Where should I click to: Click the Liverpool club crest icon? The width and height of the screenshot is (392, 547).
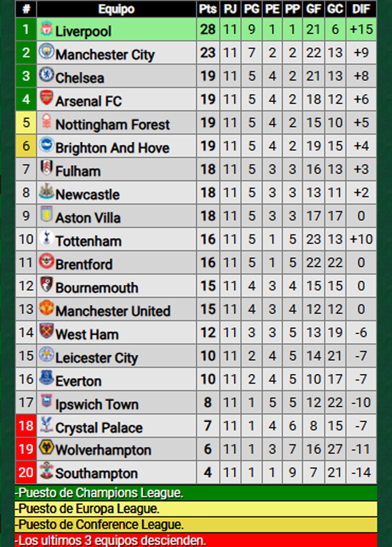click(46, 28)
